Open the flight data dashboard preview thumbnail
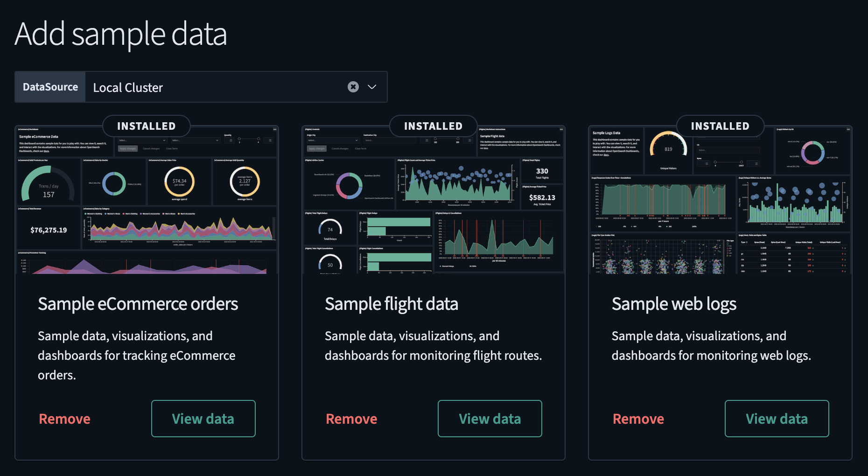This screenshot has width=868, height=476. (434, 200)
